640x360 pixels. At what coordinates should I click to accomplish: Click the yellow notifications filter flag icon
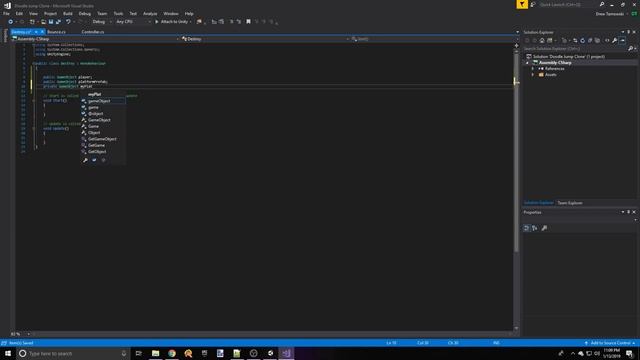point(522,4)
